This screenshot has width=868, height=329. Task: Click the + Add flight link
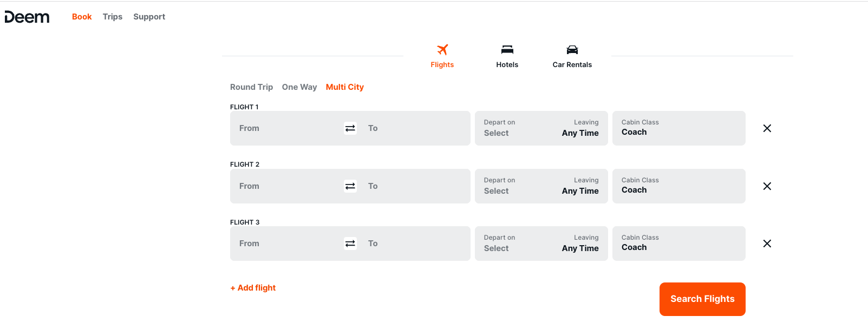(253, 288)
